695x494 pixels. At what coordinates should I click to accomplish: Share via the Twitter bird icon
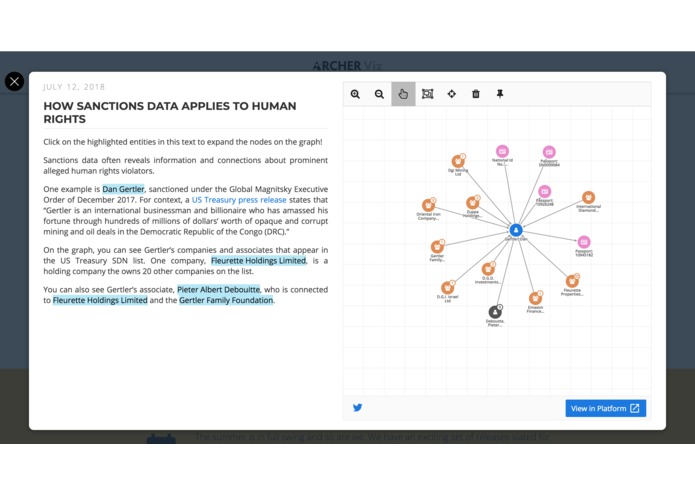(x=358, y=408)
